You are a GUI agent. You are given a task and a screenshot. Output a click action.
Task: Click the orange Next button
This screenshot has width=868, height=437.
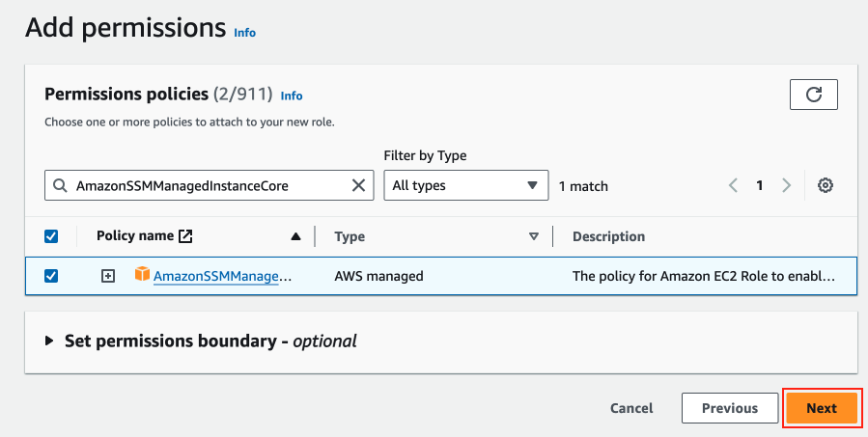pos(821,408)
